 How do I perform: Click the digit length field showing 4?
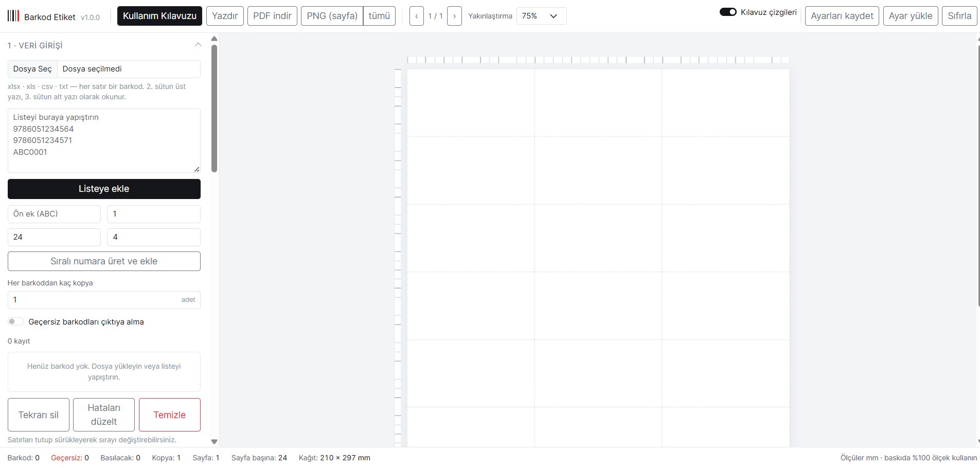[154, 237]
